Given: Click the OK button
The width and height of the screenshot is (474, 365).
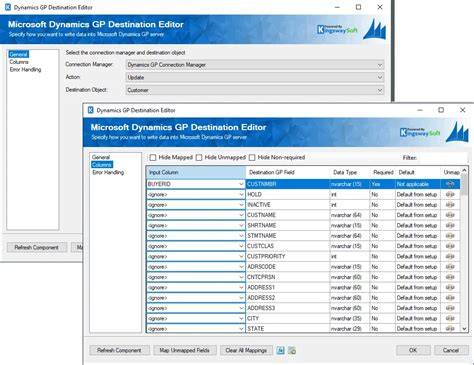Looking at the screenshot, I should 413,350.
